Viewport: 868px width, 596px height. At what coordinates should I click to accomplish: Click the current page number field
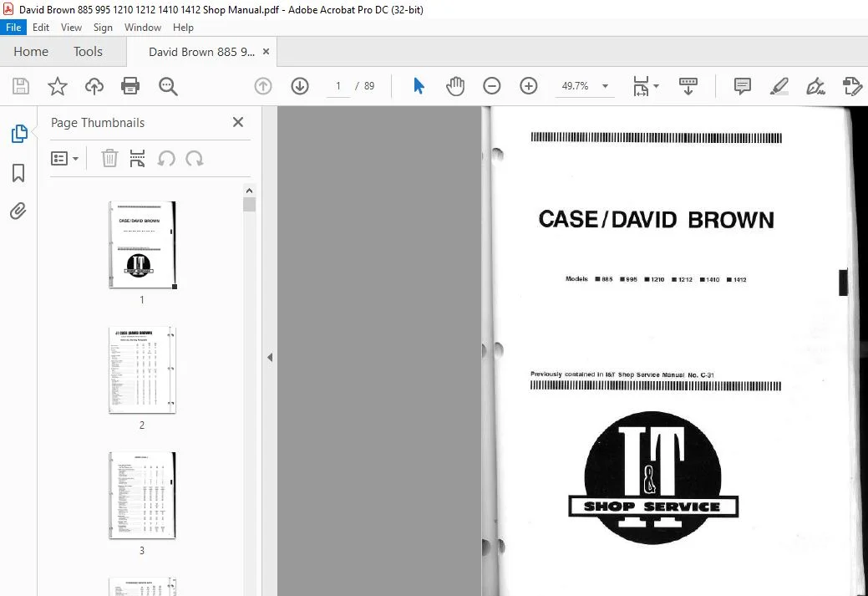(x=338, y=86)
